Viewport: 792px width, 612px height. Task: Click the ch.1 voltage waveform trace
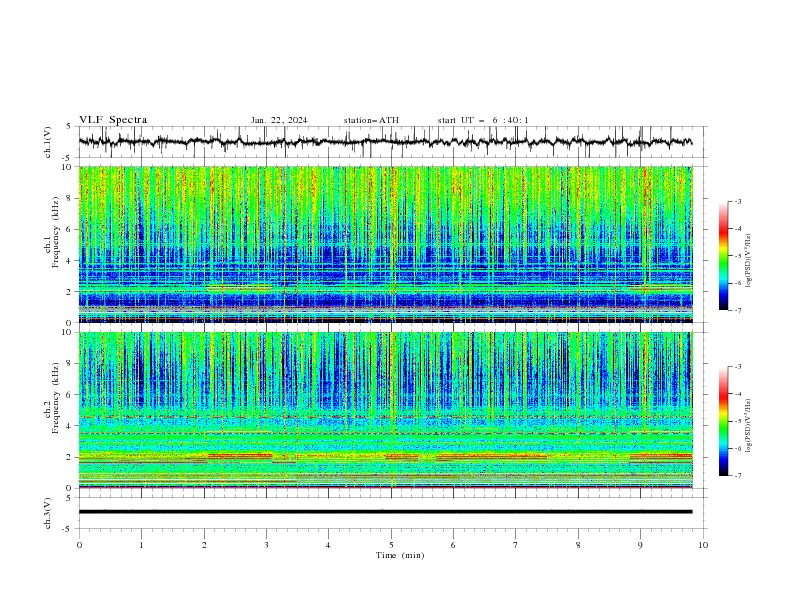tap(385, 142)
